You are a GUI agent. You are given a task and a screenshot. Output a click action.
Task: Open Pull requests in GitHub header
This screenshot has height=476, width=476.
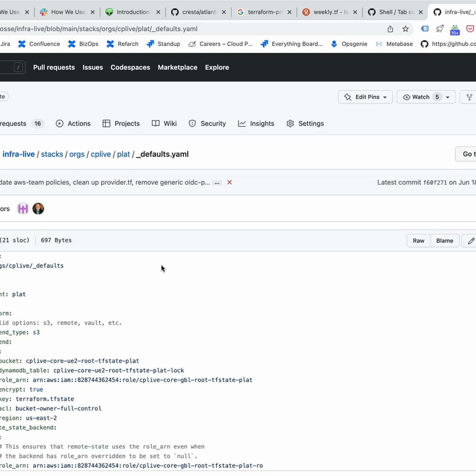click(54, 67)
